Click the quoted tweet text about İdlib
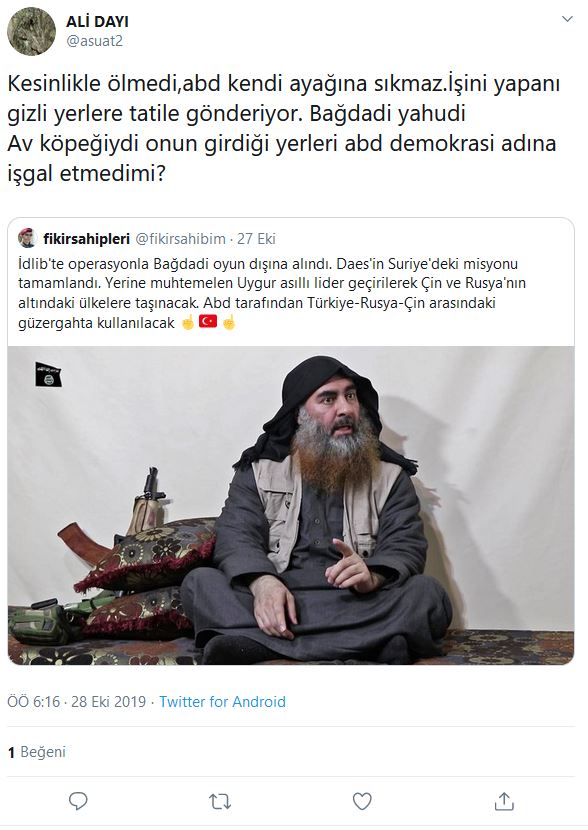This screenshot has width=588, height=830. coord(272,293)
